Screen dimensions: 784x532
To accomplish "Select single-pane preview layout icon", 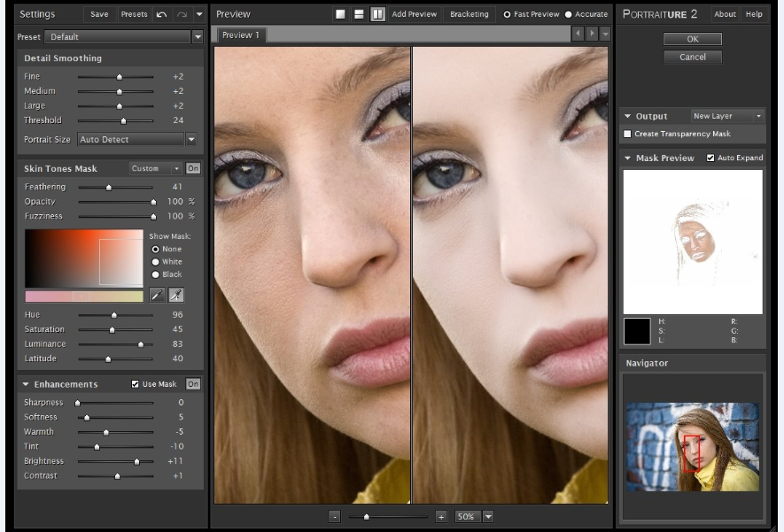I will click(x=340, y=14).
